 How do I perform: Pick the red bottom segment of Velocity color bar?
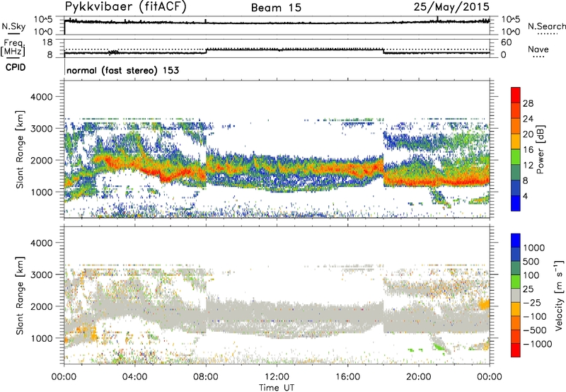tap(516, 350)
